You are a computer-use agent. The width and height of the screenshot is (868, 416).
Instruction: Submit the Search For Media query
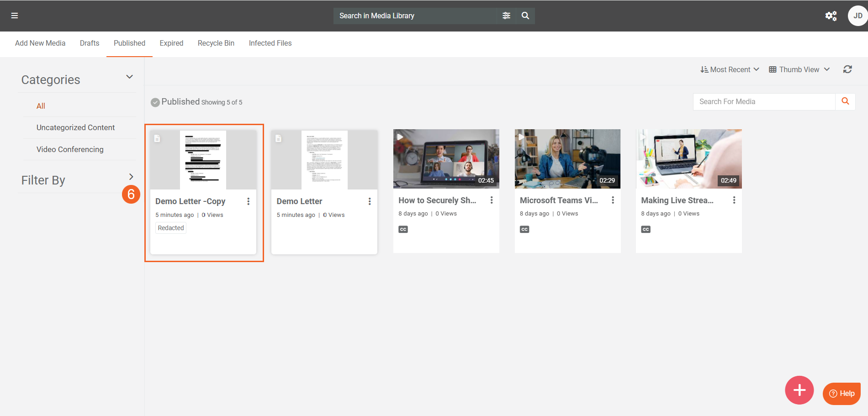pos(845,101)
